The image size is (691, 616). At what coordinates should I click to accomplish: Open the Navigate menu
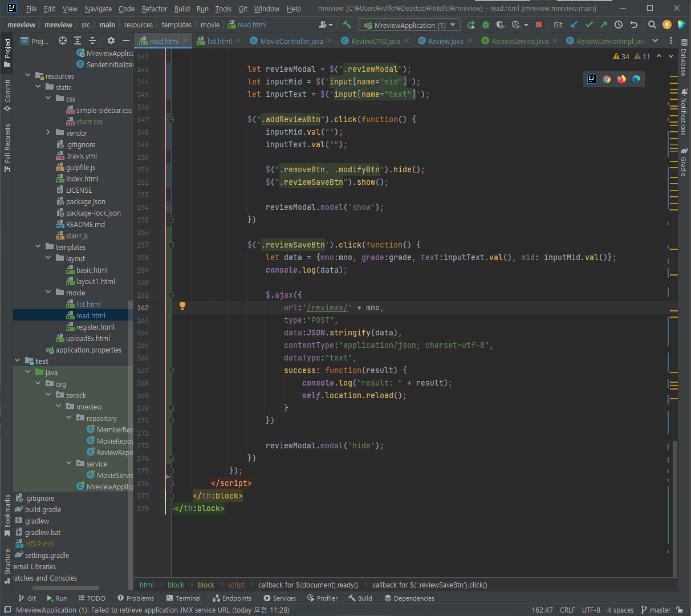[98, 9]
